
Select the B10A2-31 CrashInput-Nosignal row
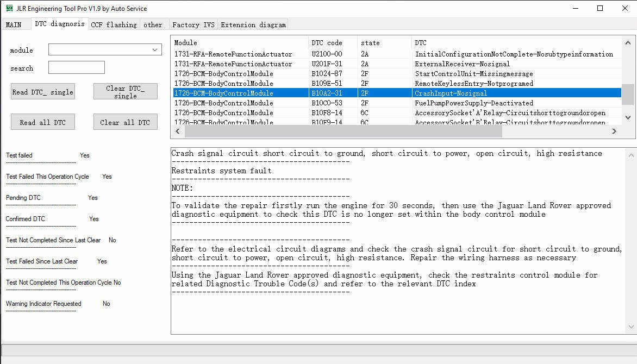coord(397,93)
